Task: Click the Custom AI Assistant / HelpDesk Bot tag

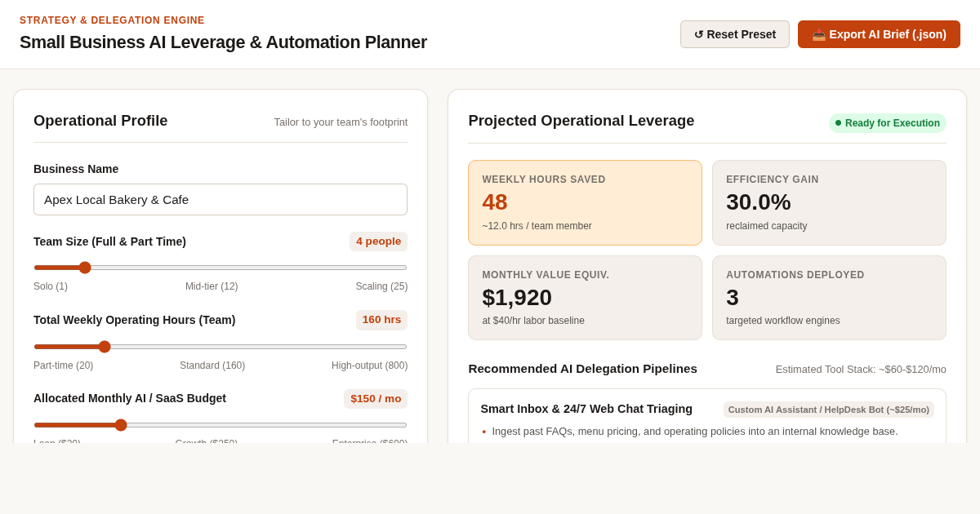Action: coord(828,410)
